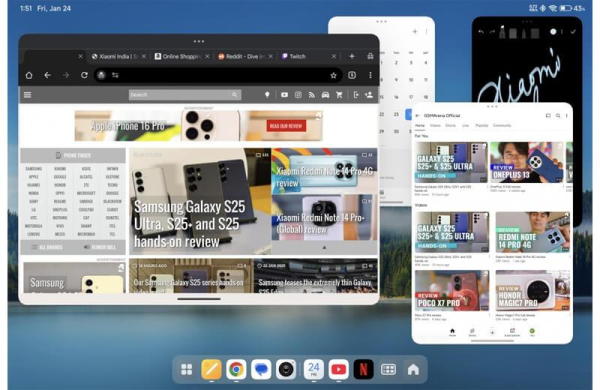The image size is (600, 390).
Task: Open site settings icon in address bar
Action: click(115, 75)
